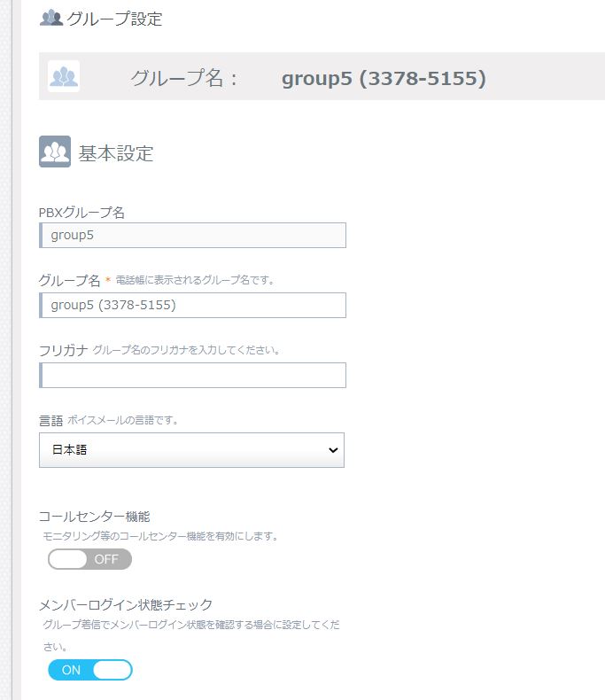Click the 言語 field label
605x700 pixels.
point(50,420)
